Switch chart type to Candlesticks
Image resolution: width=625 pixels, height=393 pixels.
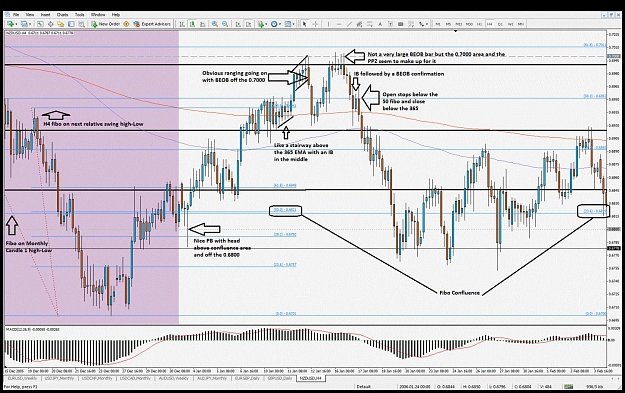[192, 24]
